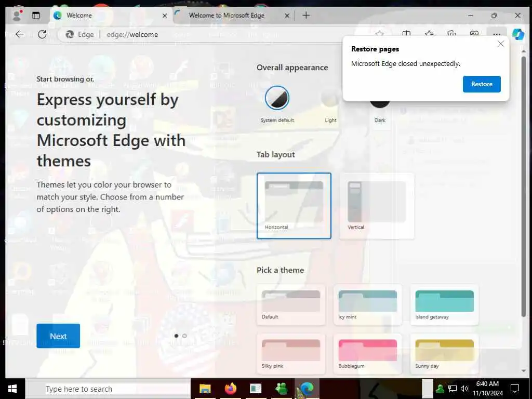Open a new tab with plus

point(306,15)
